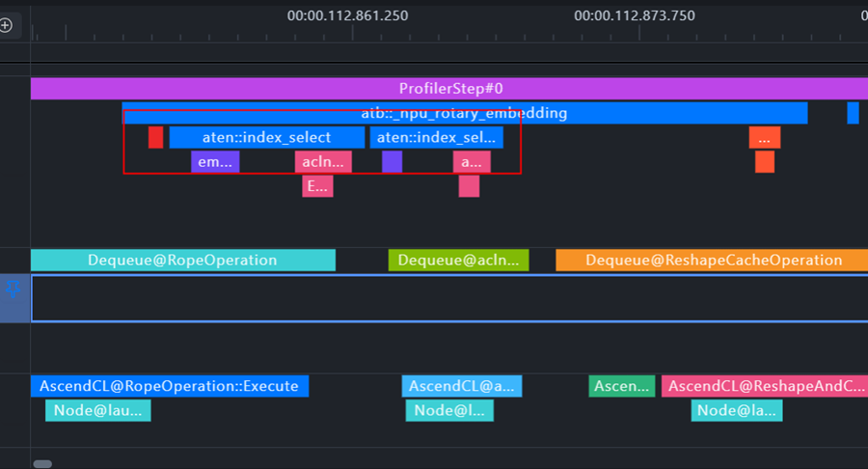868x469 pixels.
Task: Click the unlabeled pink slice below a...
Action: pyautogui.click(x=469, y=186)
